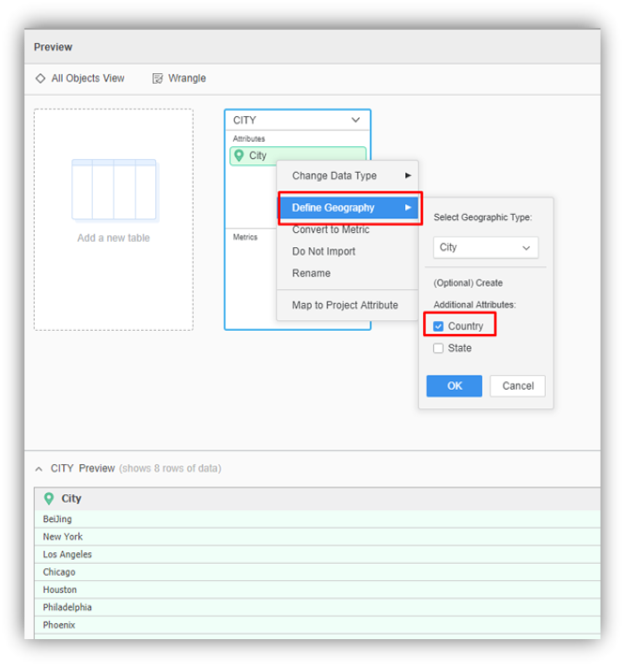The height and width of the screenshot is (666, 624).
Task: Choose Map to Project Attribute
Action: [344, 305]
